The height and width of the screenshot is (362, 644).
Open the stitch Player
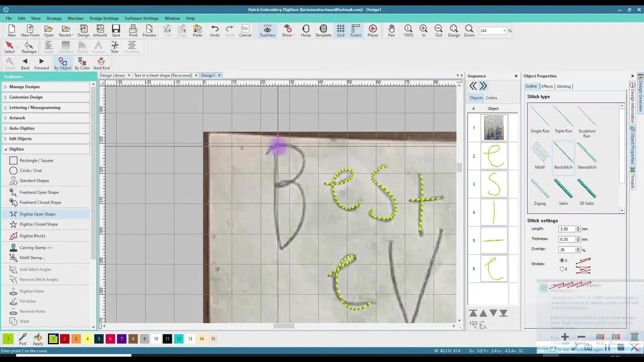(x=372, y=31)
